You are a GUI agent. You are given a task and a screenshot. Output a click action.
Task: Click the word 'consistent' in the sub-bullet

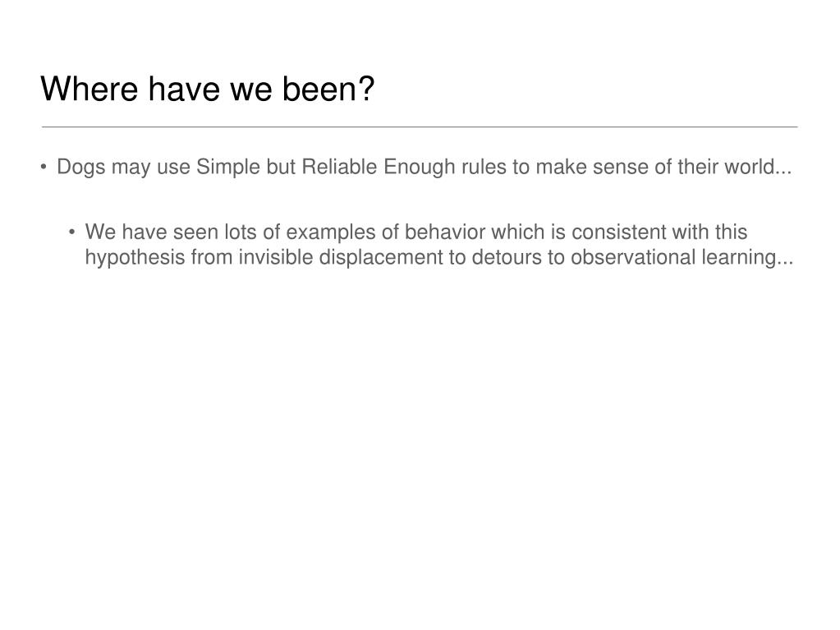[x=619, y=232]
